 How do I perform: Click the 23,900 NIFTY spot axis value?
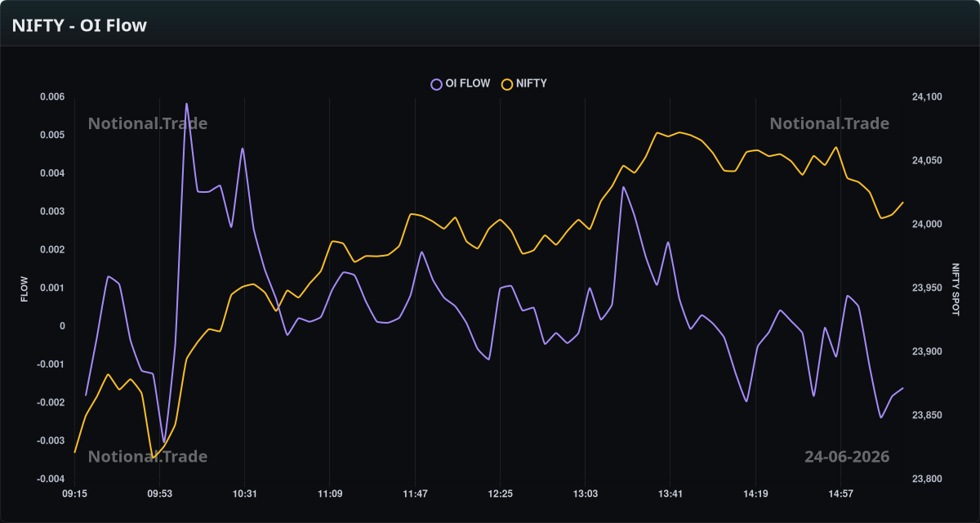927,352
